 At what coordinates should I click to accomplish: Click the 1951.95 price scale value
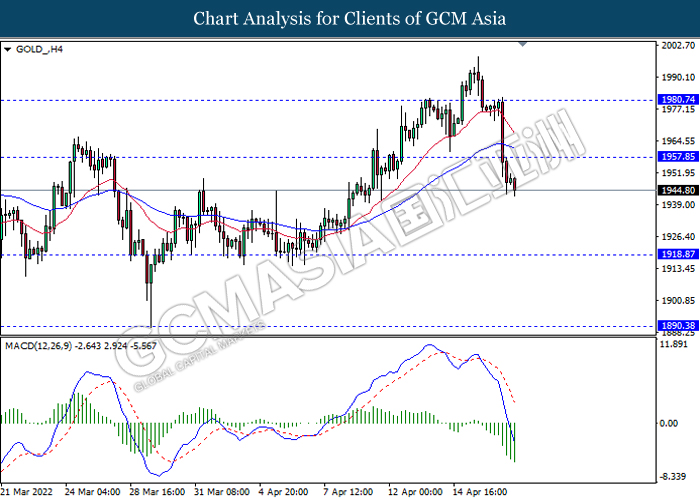pos(678,173)
